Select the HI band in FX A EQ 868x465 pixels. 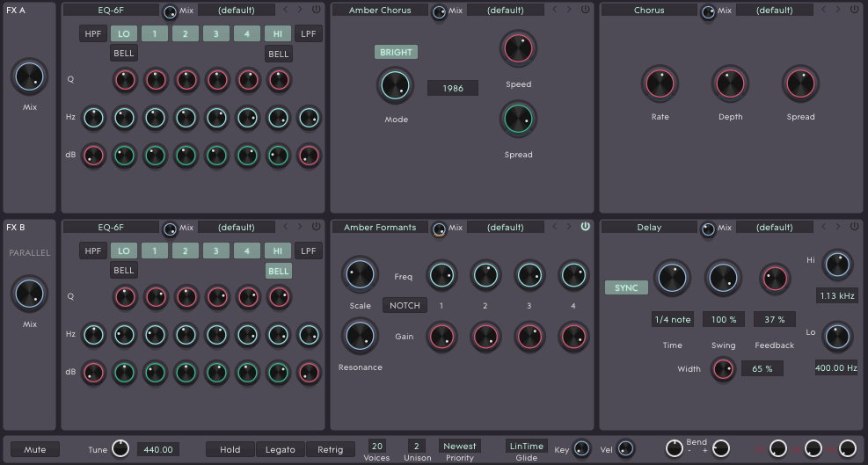pyautogui.click(x=278, y=33)
